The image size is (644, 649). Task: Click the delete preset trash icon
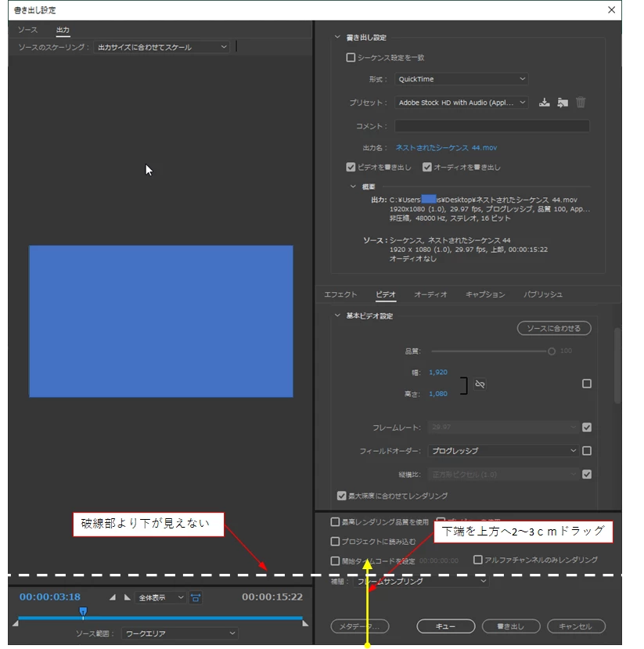click(581, 103)
